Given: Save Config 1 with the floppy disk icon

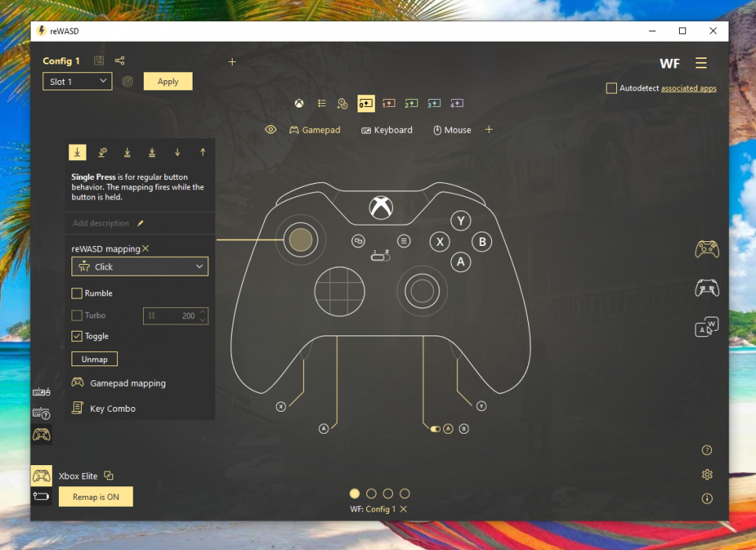Looking at the screenshot, I should pyautogui.click(x=99, y=60).
